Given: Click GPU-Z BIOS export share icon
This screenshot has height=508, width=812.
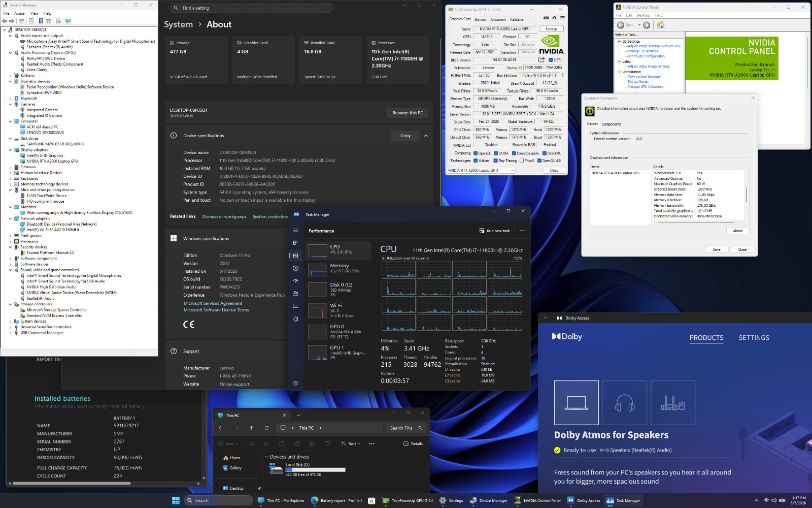Looking at the screenshot, I should (542, 60).
